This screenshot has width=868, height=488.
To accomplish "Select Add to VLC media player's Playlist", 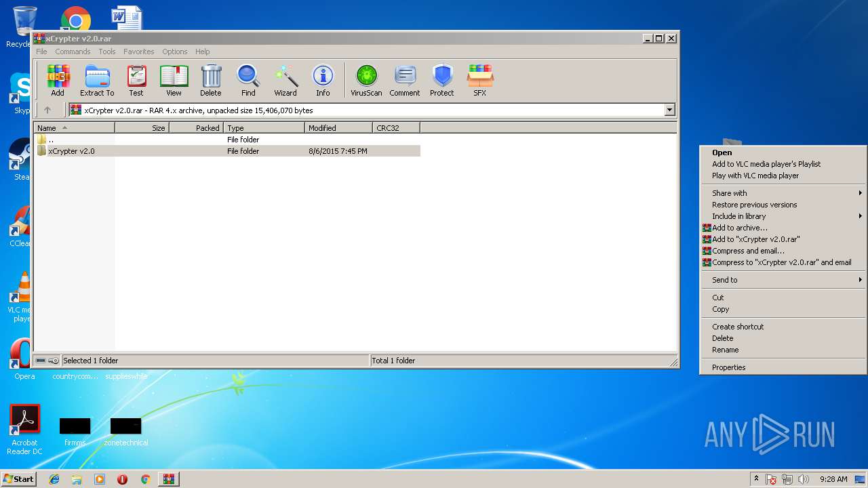I will click(x=783, y=164).
